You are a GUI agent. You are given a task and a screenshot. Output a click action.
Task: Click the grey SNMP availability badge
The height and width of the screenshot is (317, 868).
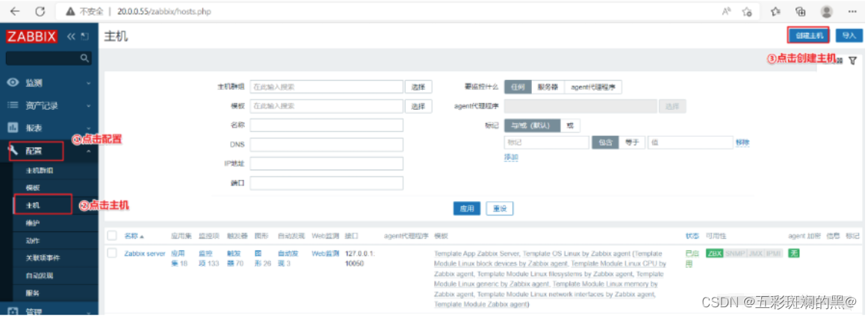tap(735, 253)
